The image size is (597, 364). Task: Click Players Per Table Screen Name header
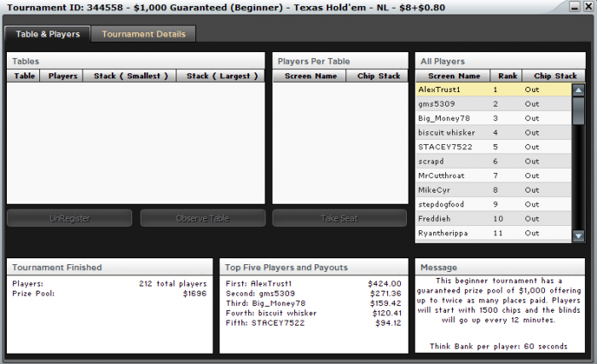[310, 76]
